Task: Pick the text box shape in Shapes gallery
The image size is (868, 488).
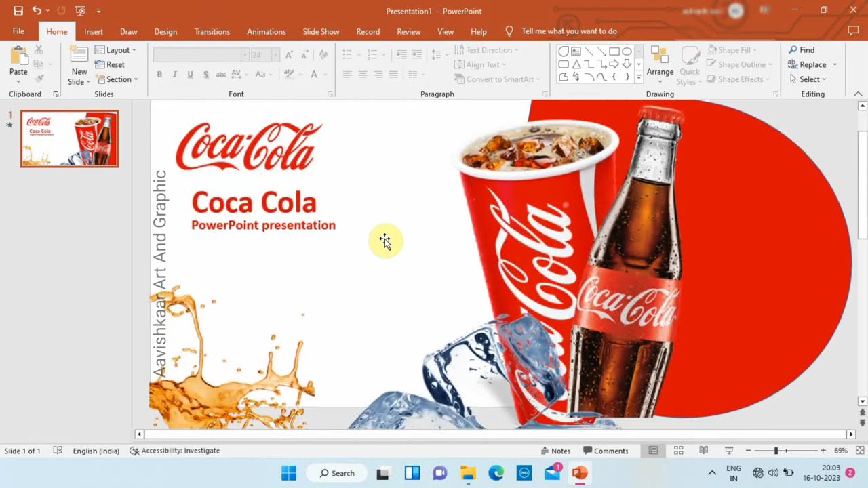Action: [576, 51]
